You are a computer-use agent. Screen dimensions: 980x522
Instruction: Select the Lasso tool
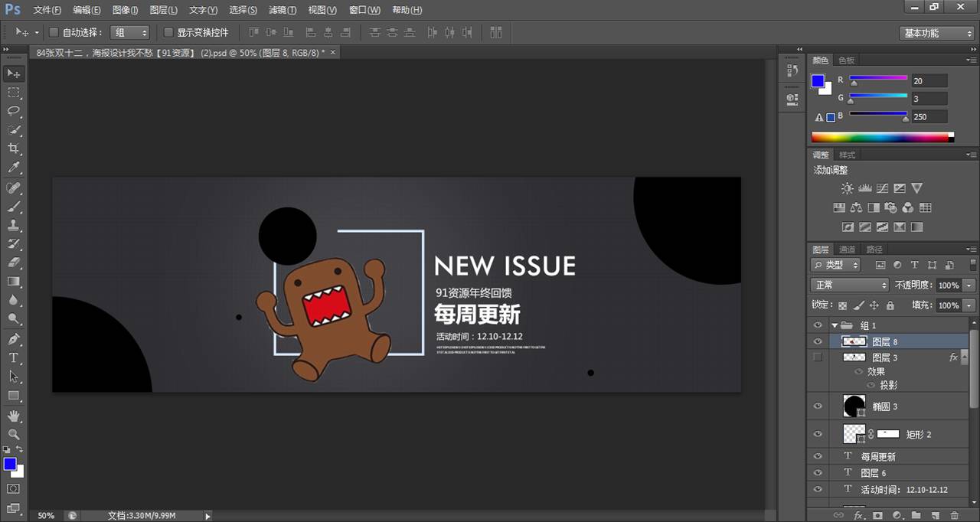14,111
